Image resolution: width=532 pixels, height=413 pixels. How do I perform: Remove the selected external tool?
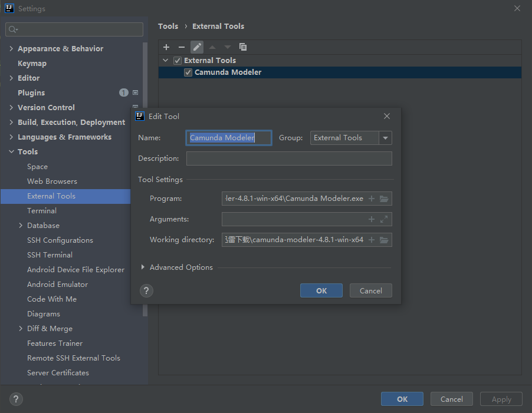[x=182, y=47]
